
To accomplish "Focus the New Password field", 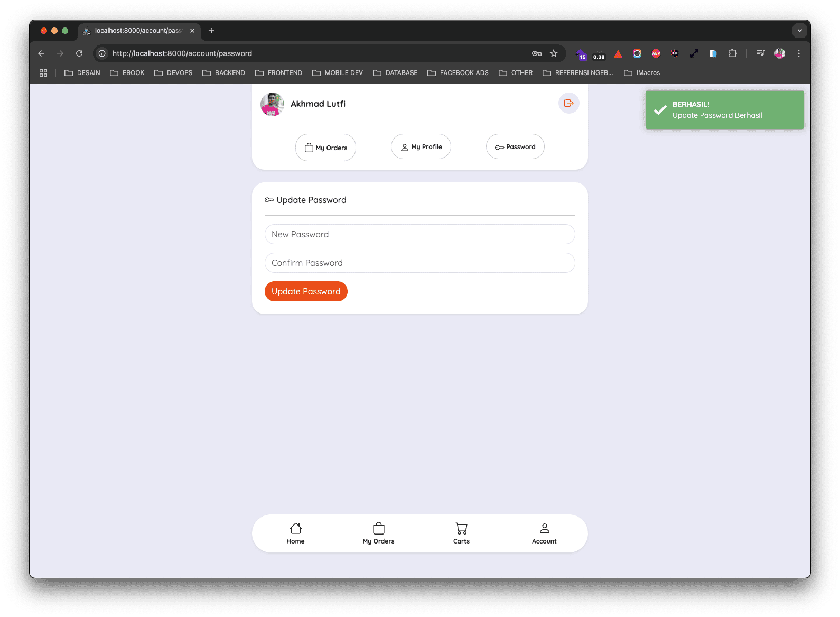I will coord(419,234).
